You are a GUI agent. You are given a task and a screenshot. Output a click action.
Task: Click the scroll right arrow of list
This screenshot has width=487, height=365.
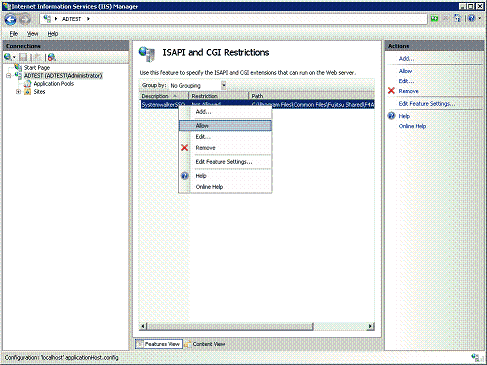[371, 326]
